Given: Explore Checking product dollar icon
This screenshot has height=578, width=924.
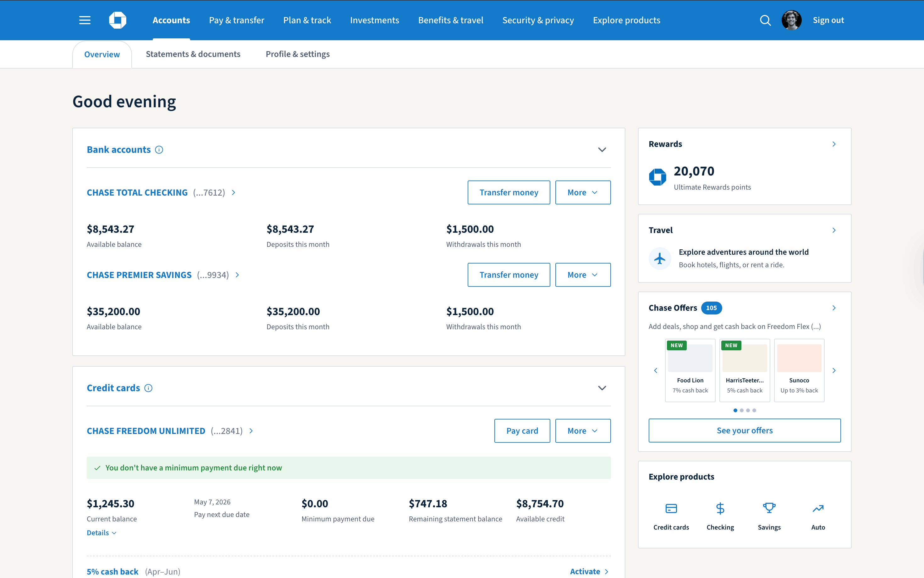Looking at the screenshot, I should 720,509.
